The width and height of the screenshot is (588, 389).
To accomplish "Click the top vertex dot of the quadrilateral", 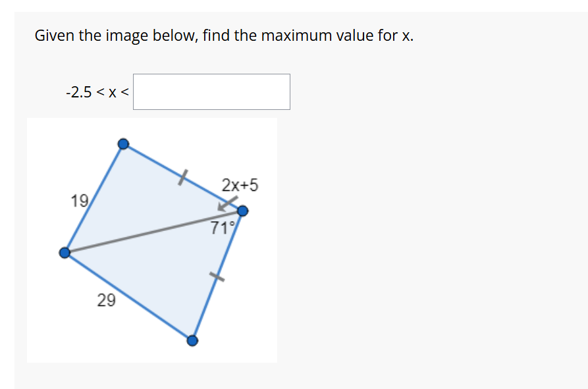I will point(123,143).
